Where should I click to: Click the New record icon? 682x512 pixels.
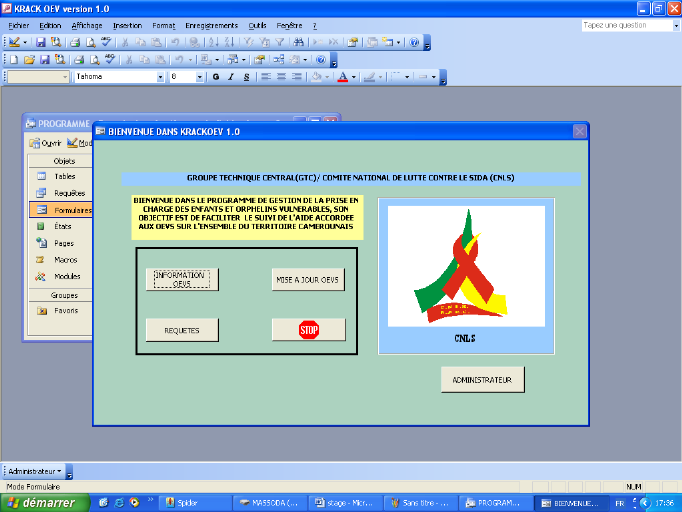(318, 42)
